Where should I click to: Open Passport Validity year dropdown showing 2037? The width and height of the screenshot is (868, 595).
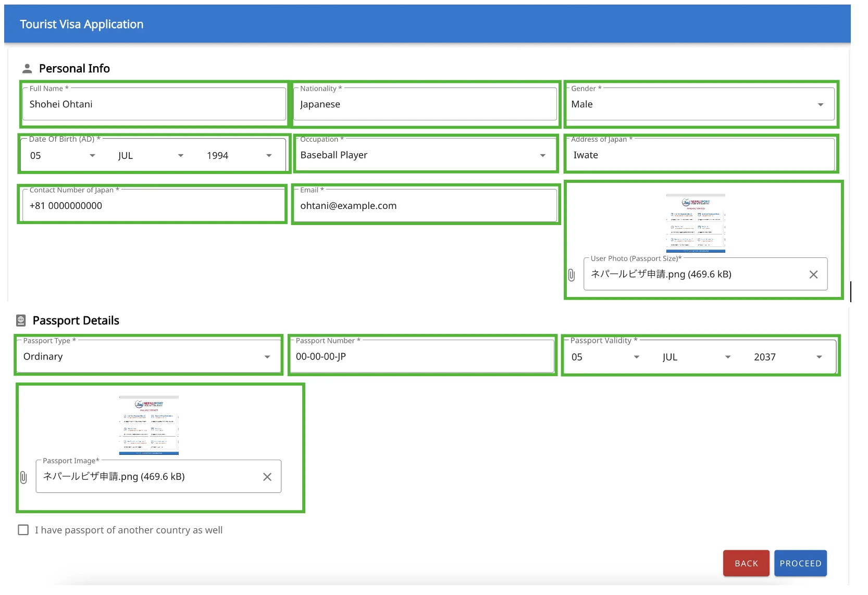click(x=788, y=357)
